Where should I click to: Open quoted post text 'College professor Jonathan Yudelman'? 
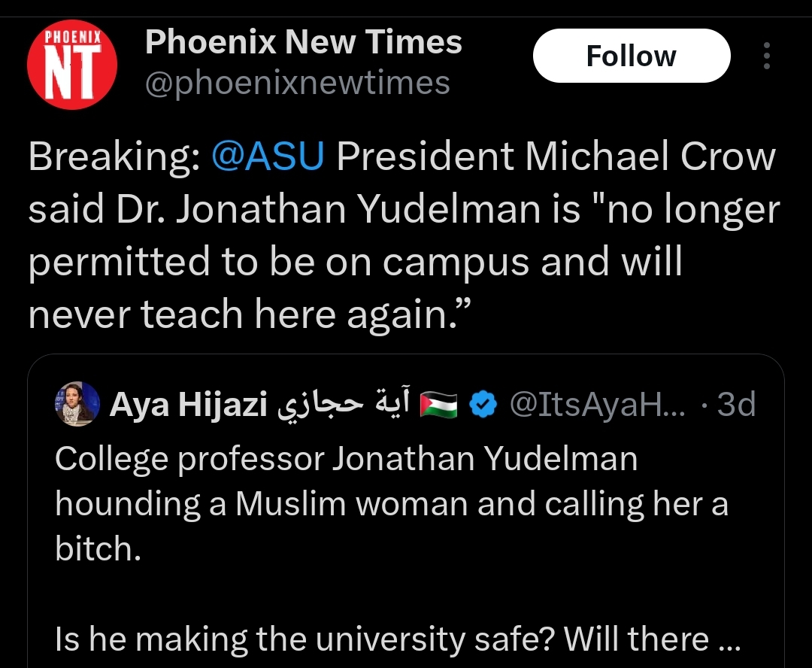click(346, 460)
